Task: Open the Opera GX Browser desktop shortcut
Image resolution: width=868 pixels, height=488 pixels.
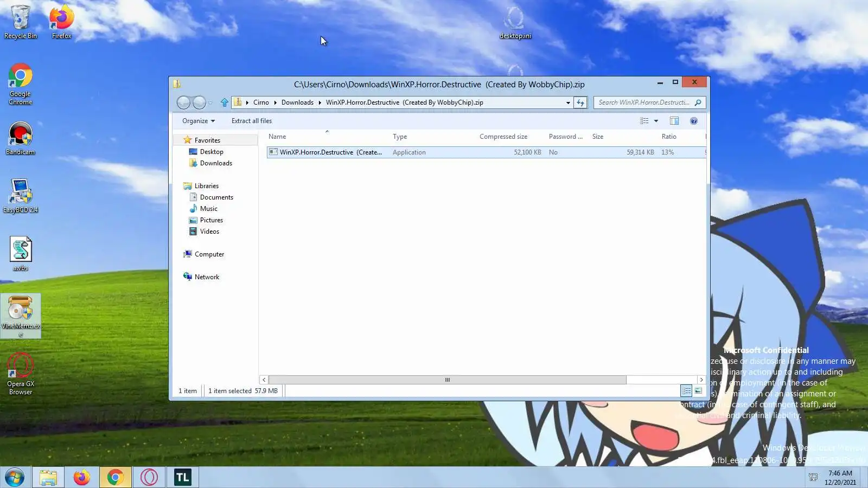Action: point(21,374)
